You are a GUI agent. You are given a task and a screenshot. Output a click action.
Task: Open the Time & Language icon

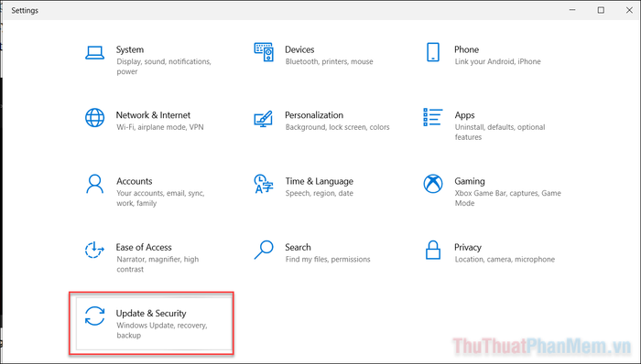(x=264, y=184)
